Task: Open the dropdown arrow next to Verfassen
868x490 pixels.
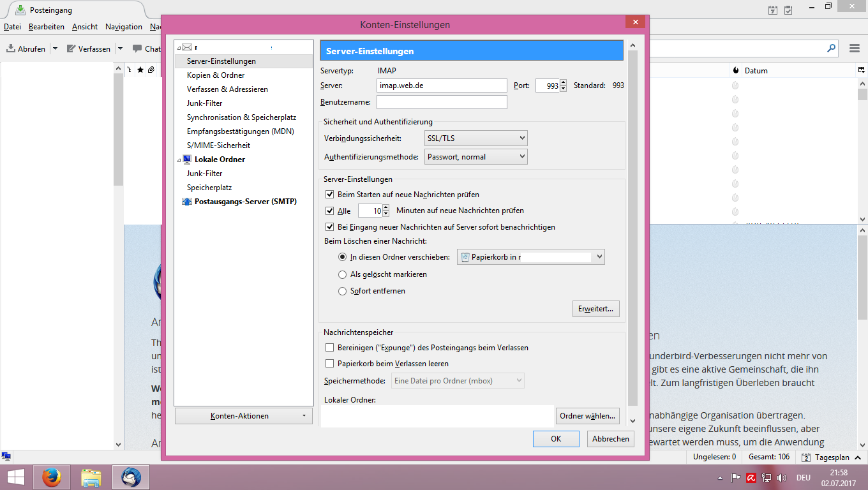Action: pos(121,48)
